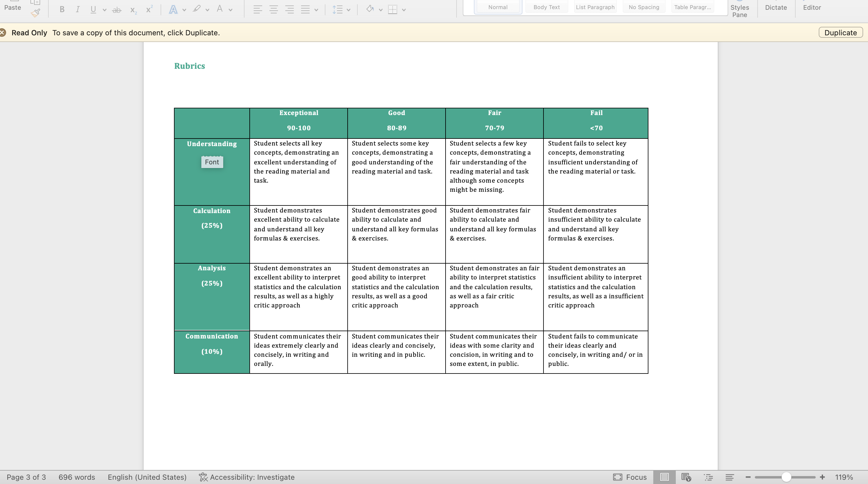Toggle Strikethrough formatting
Viewport: 868px width, 484px height.
(116, 10)
